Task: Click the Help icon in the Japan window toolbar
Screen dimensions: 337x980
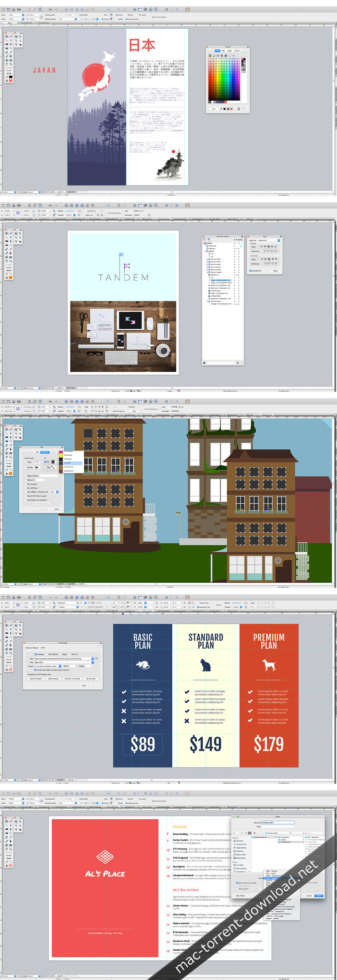Action: point(187,9)
